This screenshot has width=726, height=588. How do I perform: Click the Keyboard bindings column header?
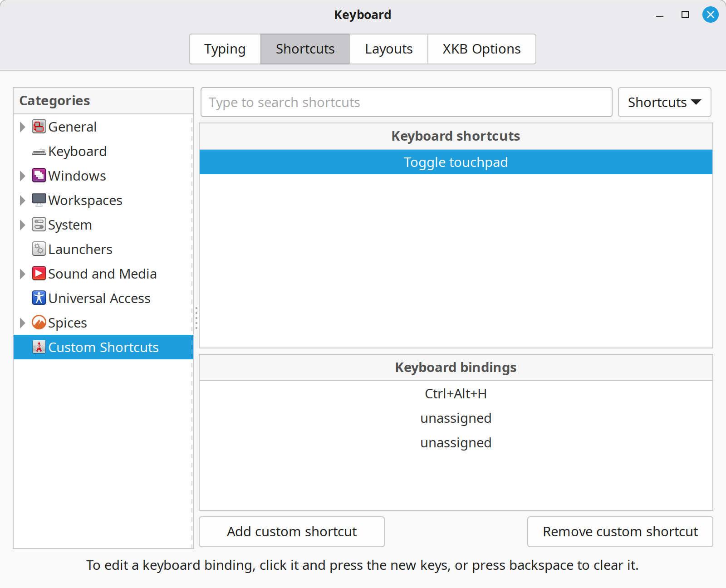pyautogui.click(x=456, y=367)
